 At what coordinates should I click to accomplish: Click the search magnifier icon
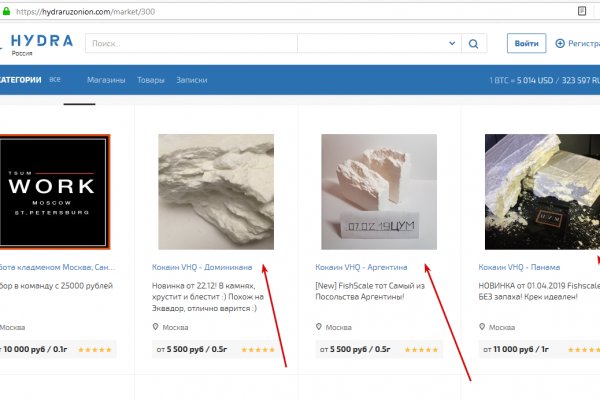click(474, 44)
